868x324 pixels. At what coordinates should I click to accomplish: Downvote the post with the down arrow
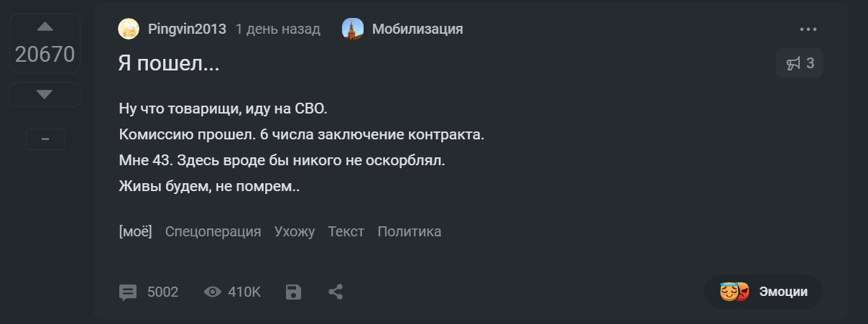[x=45, y=94]
